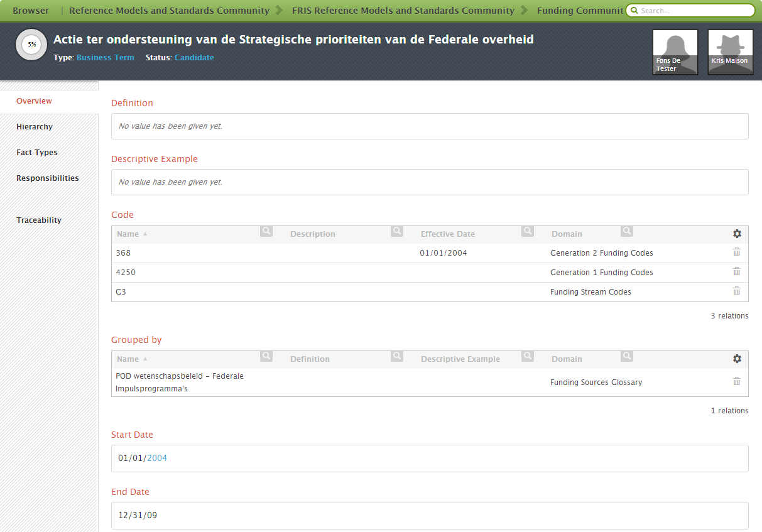
Task: Edit the Start Date field
Action: click(430, 459)
